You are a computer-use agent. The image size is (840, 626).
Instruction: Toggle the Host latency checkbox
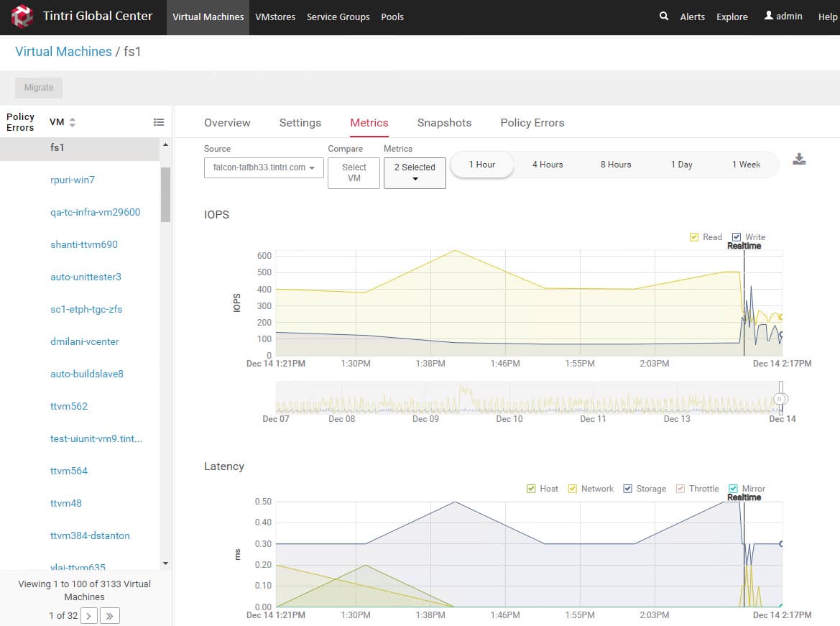pos(531,488)
